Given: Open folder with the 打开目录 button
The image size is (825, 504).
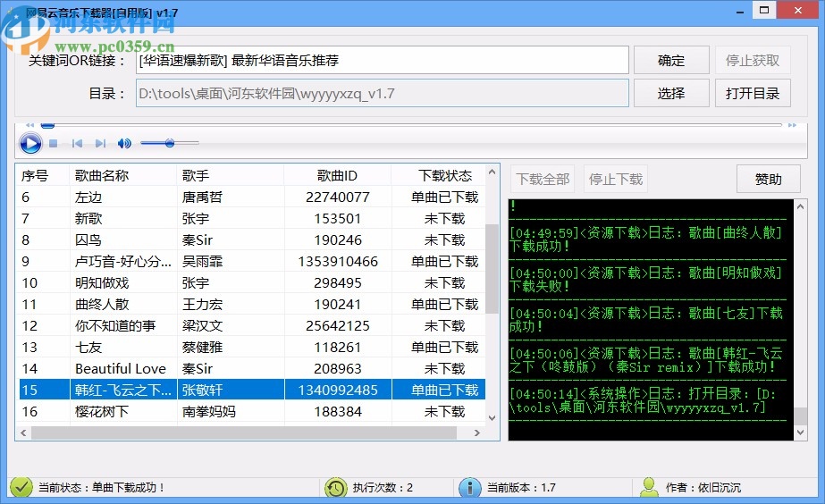Looking at the screenshot, I should (x=753, y=94).
